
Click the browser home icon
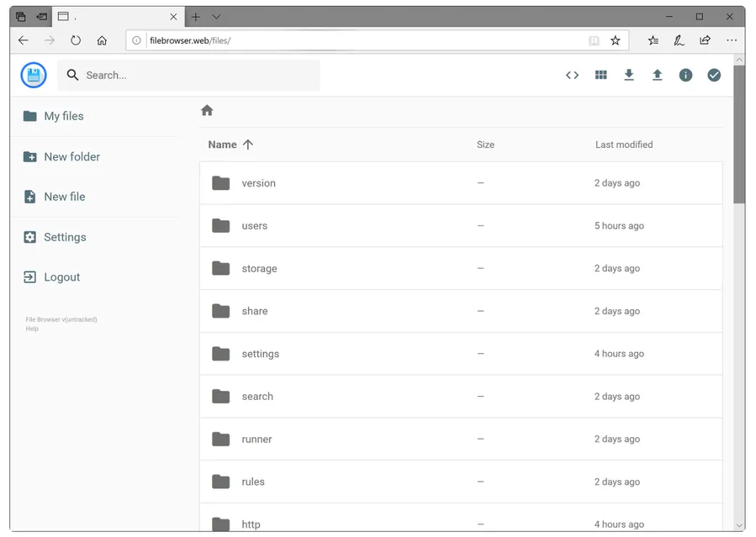pyautogui.click(x=102, y=40)
